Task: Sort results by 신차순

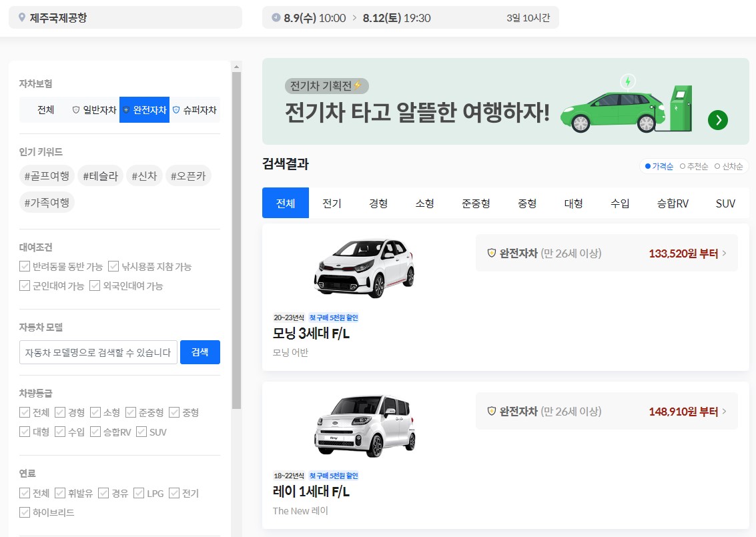Action: pos(729,166)
